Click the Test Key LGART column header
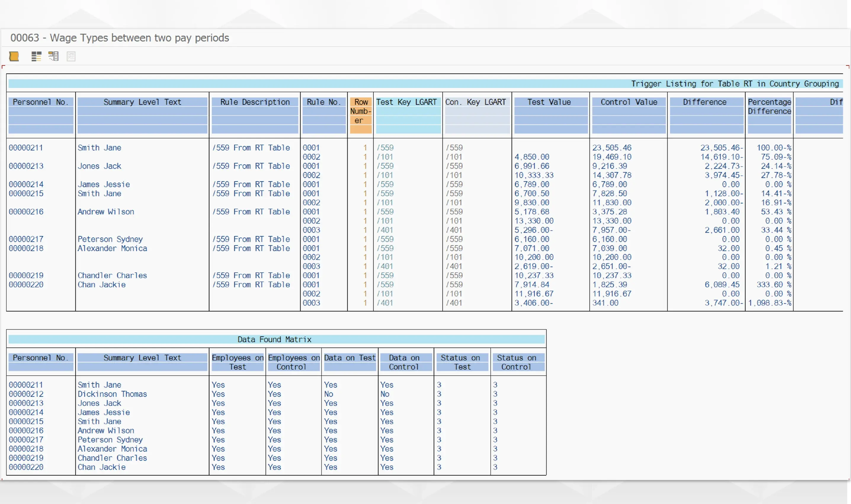The image size is (851, 504). [x=406, y=102]
